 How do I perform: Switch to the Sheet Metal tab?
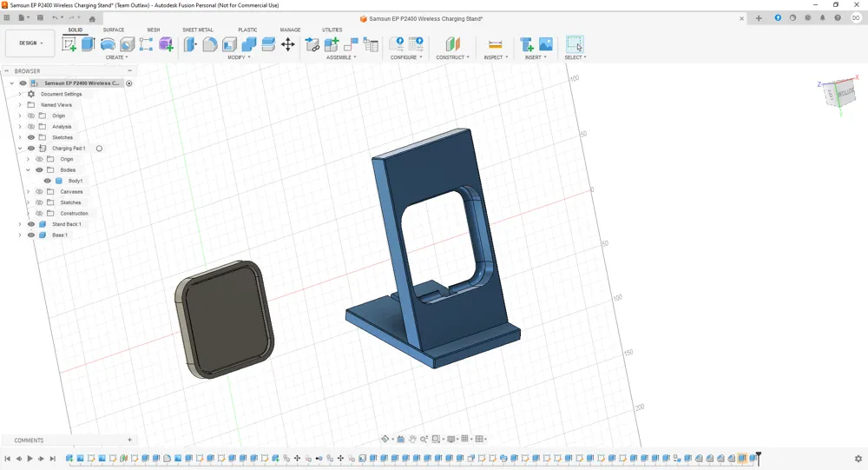tap(198, 30)
